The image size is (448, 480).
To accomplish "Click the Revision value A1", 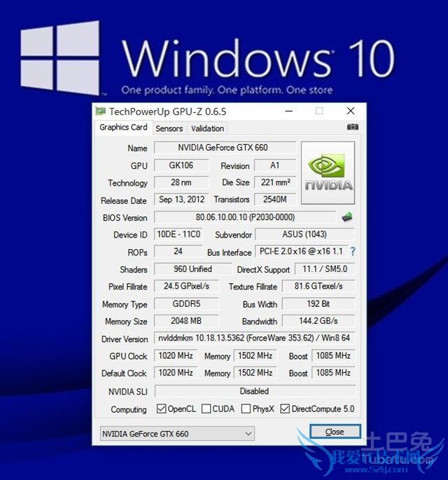I will tap(275, 165).
